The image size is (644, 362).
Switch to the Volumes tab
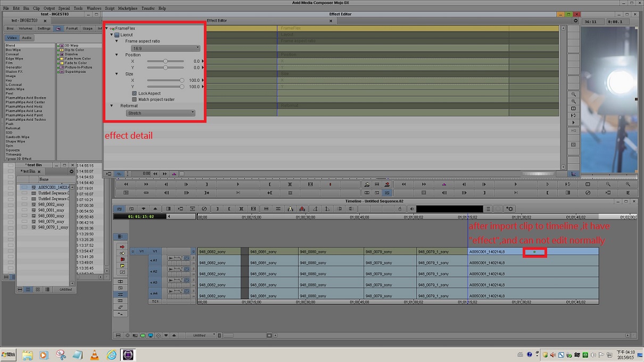[26, 29]
